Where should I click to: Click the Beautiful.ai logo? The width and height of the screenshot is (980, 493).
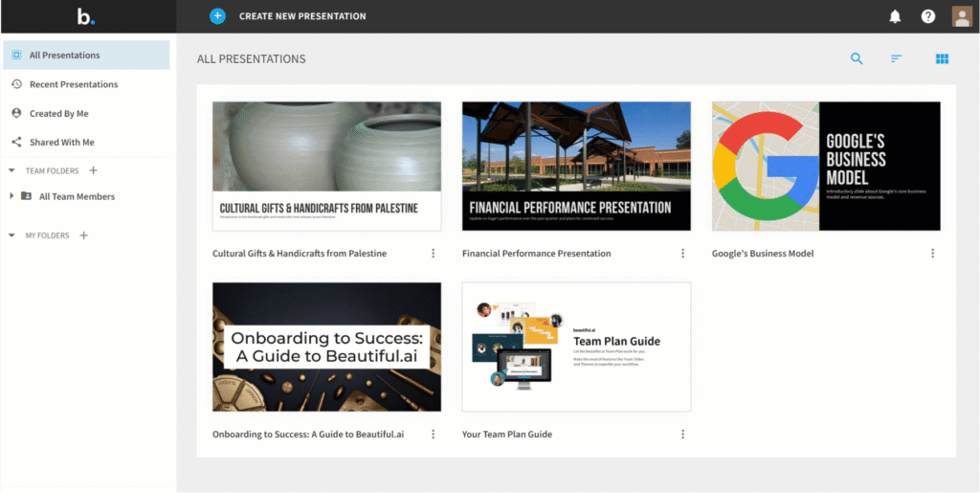click(x=86, y=16)
